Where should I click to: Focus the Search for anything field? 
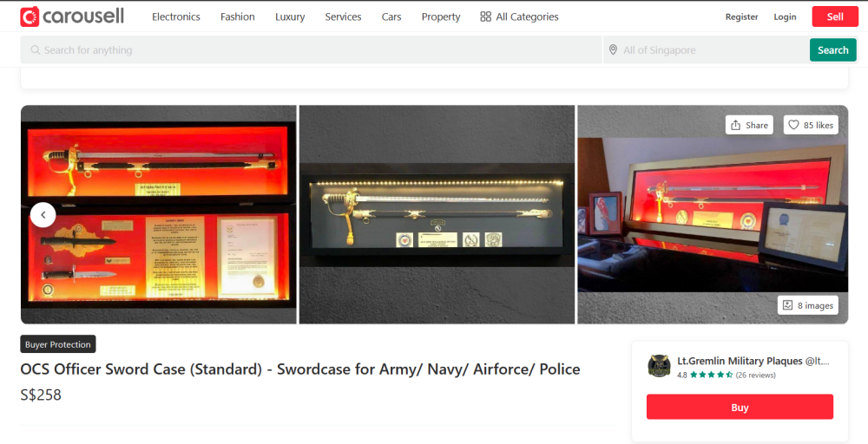311,49
